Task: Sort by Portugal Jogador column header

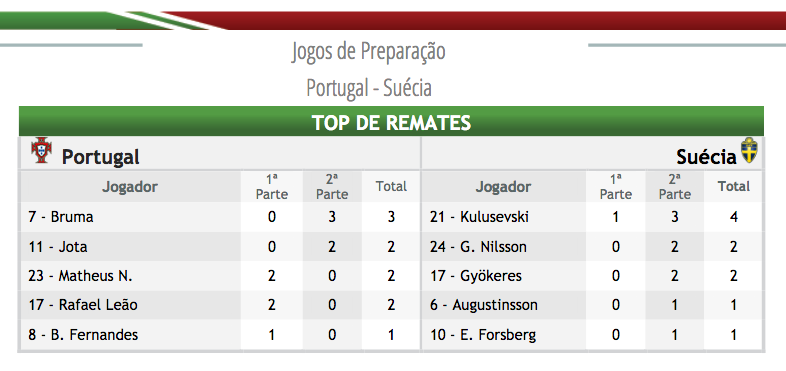Action: (x=130, y=187)
